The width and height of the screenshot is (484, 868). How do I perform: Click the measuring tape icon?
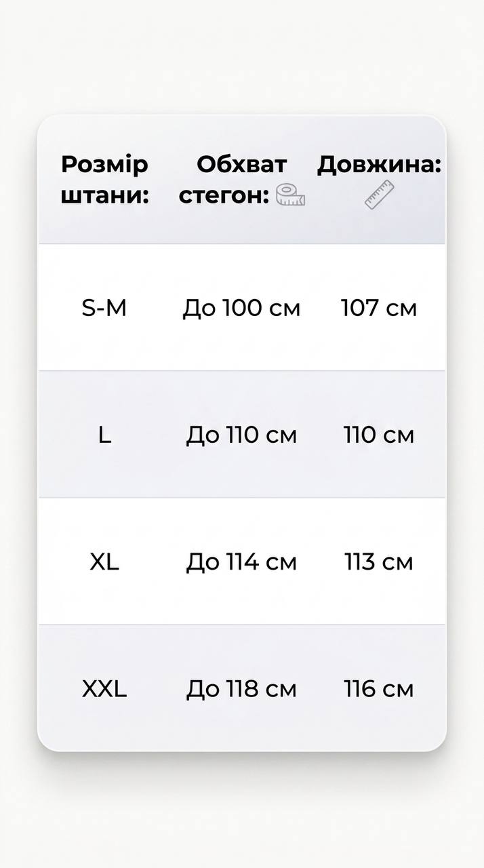[x=291, y=195]
